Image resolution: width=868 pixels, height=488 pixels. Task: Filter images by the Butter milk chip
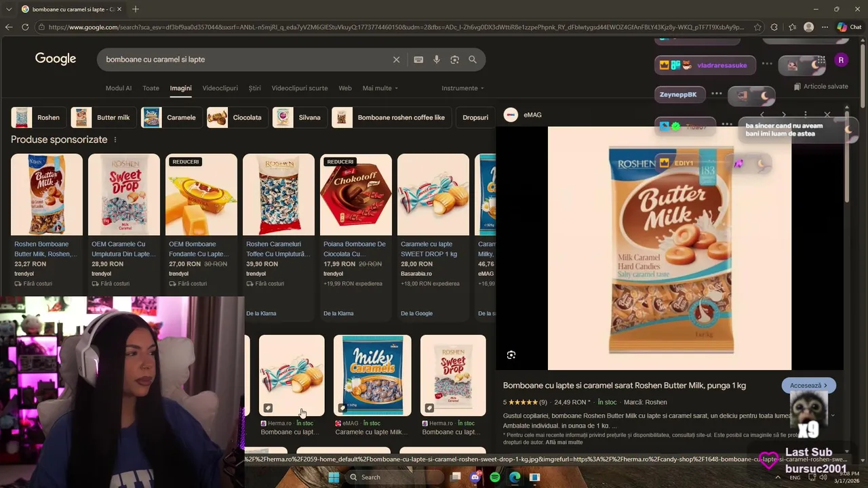(x=102, y=117)
